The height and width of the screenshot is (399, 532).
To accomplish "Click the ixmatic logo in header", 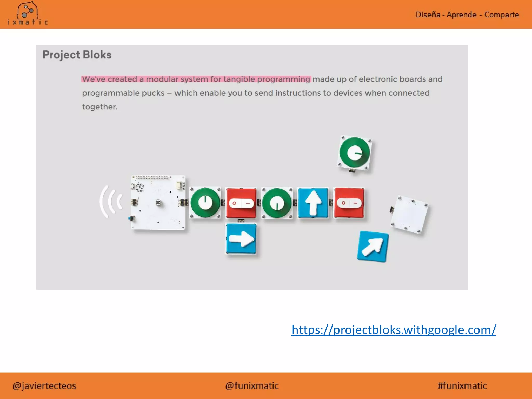I will point(28,14).
